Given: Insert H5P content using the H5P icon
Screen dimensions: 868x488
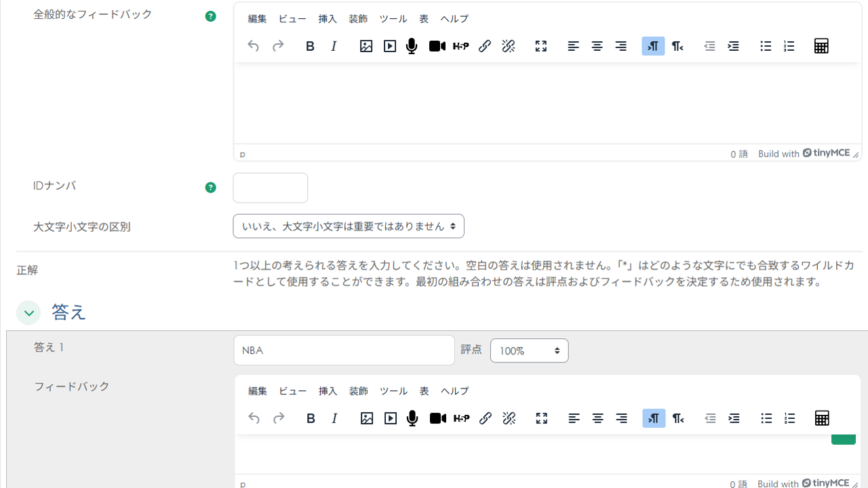Looking at the screenshot, I should click(x=461, y=46).
